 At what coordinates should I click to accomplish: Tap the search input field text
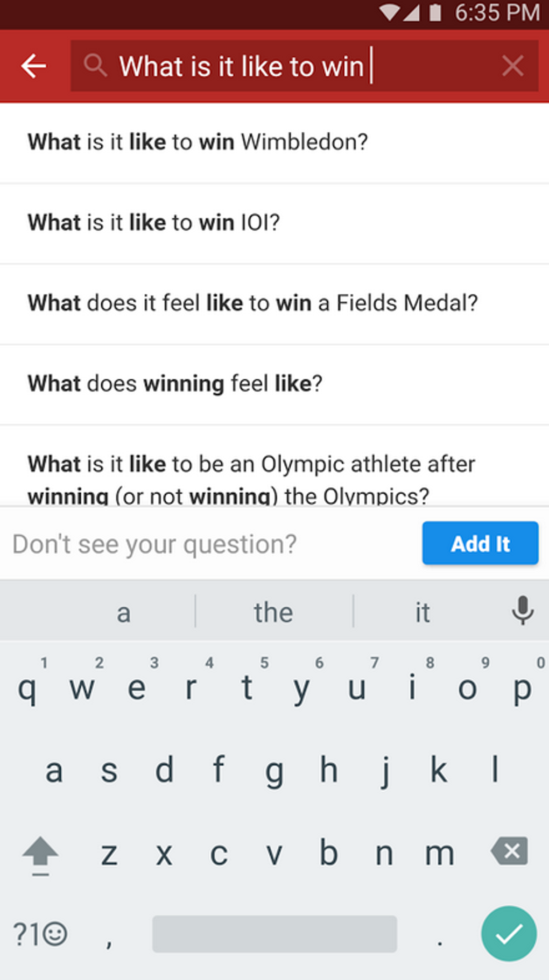[x=242, y=67]
